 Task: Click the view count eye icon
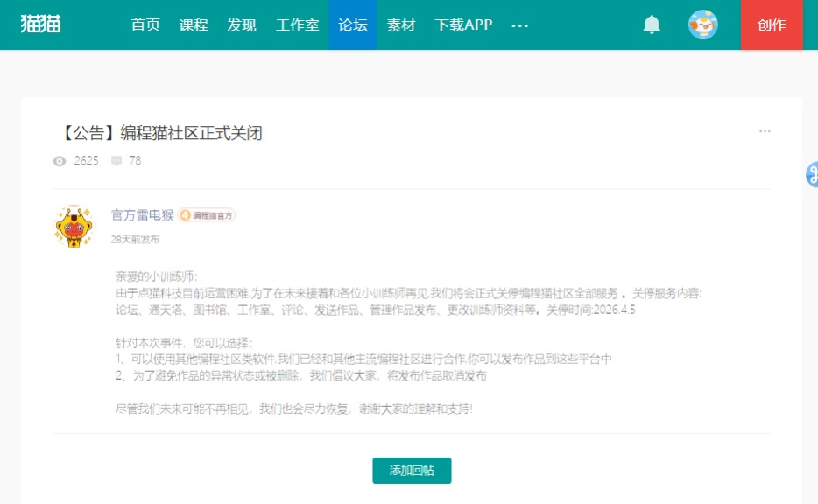[x=60, y=161]
